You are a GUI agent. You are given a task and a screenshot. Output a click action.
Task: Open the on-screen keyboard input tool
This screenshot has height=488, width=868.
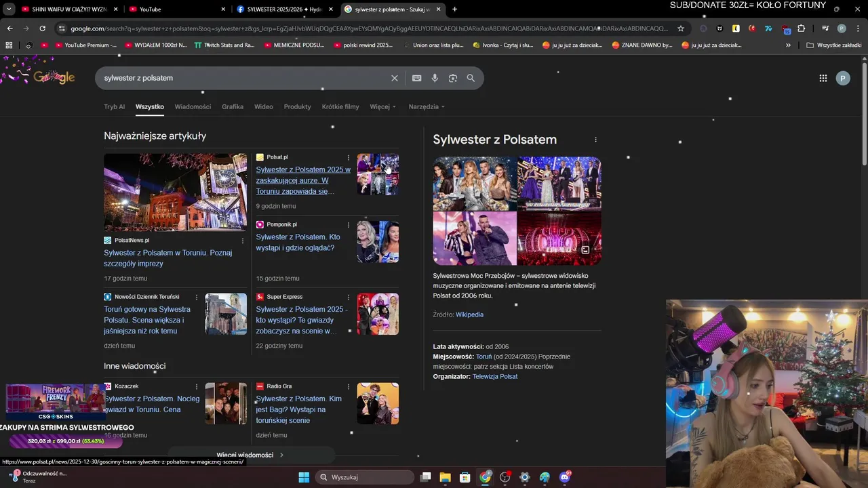(x=416, y=78)
